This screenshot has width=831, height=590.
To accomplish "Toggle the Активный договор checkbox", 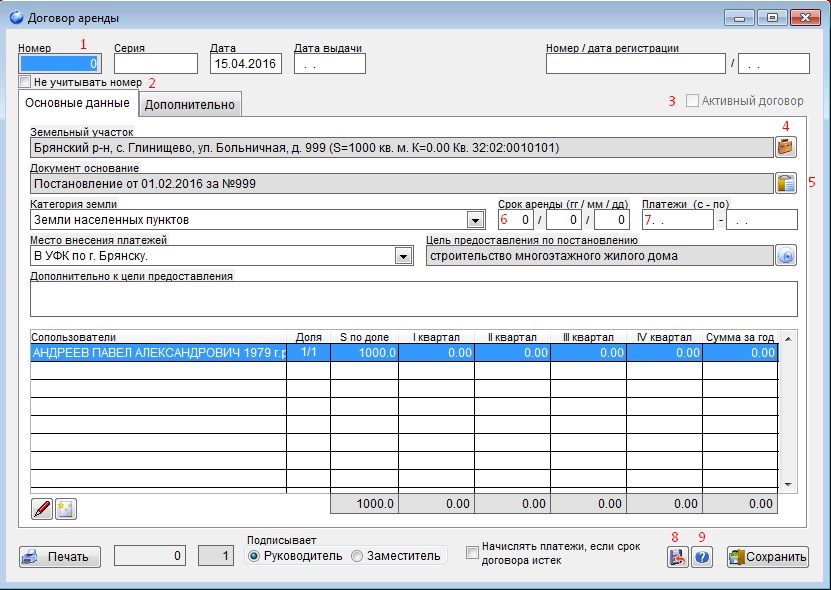I will coord(692,101).
